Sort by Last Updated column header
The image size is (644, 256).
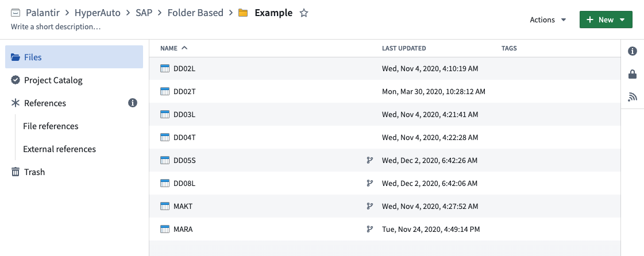(404, 48)
